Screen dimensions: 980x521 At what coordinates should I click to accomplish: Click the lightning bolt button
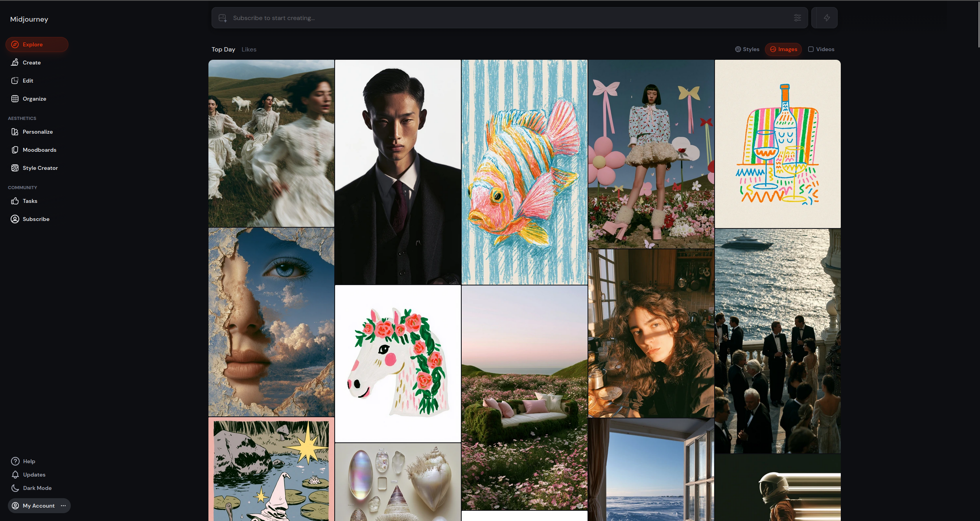click(827, 18)
